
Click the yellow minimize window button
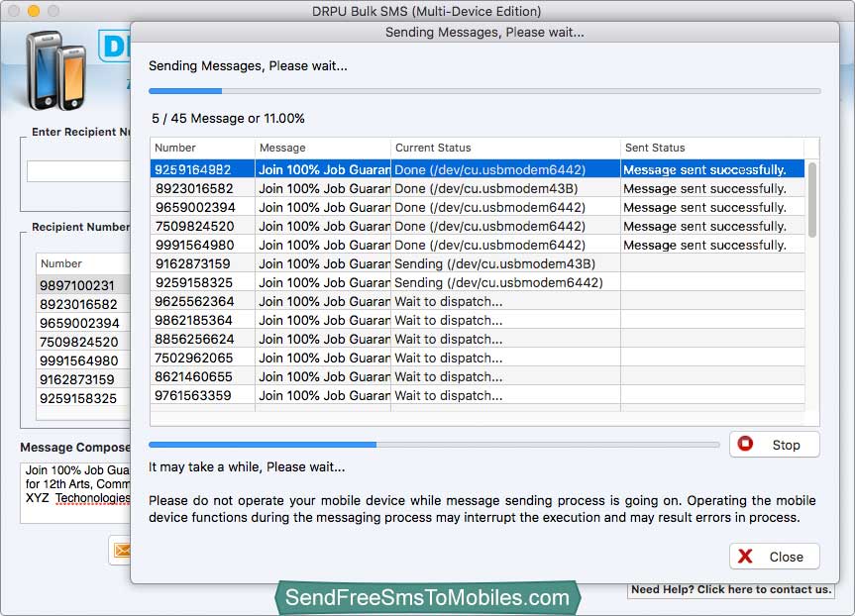pos(34,11)
